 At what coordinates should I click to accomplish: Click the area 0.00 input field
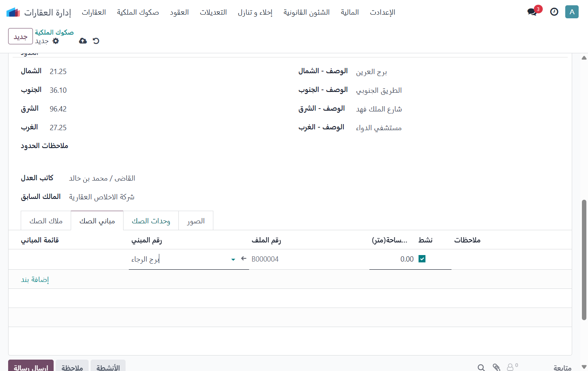(392, 259)
